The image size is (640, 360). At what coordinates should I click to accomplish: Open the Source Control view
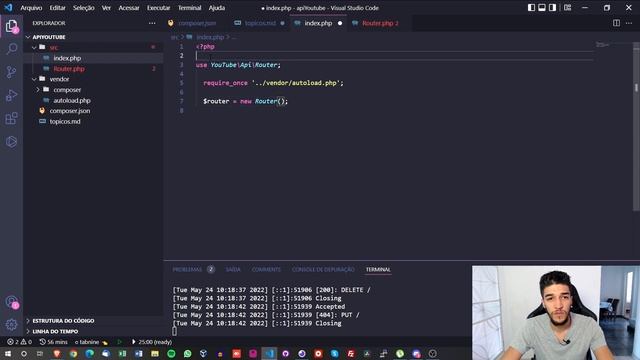11,72
